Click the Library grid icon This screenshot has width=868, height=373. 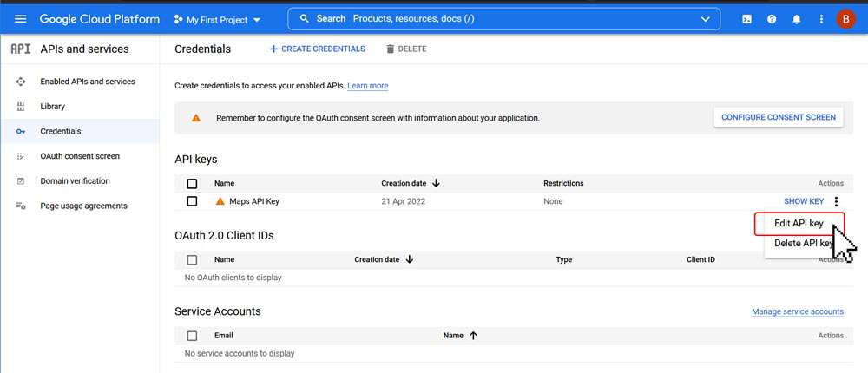(x=21, y=106)
